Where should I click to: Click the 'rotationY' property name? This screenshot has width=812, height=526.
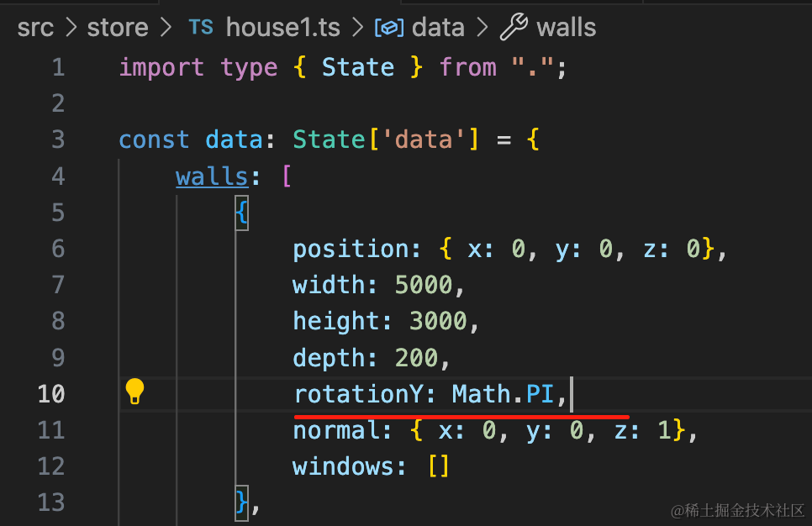(x=359, y=394)
